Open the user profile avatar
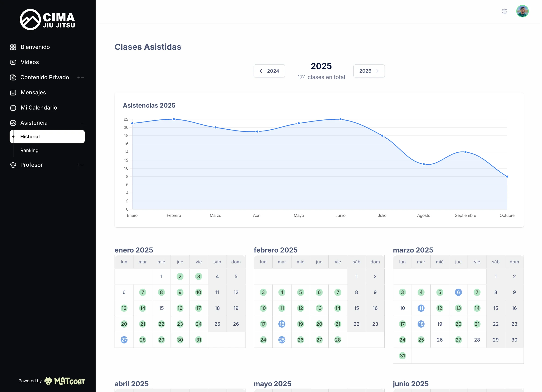Image resolution: width=542 pixels, height=392 pixels. tap(522, 11)
